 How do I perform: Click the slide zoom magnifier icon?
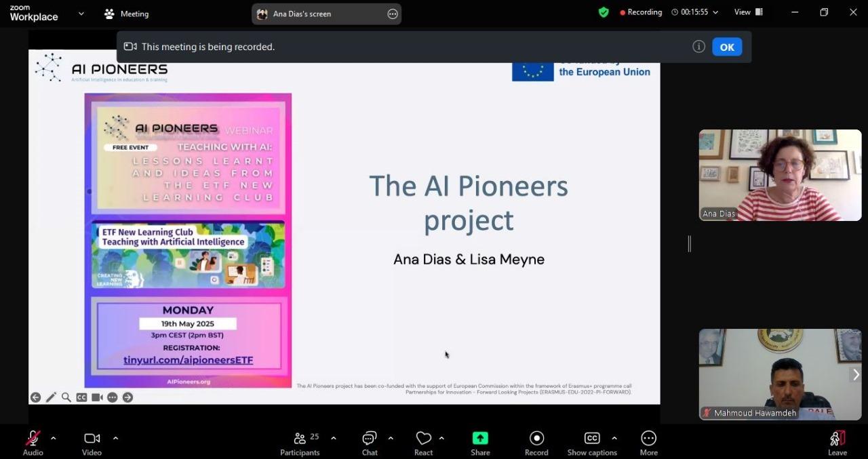[66, 397]
